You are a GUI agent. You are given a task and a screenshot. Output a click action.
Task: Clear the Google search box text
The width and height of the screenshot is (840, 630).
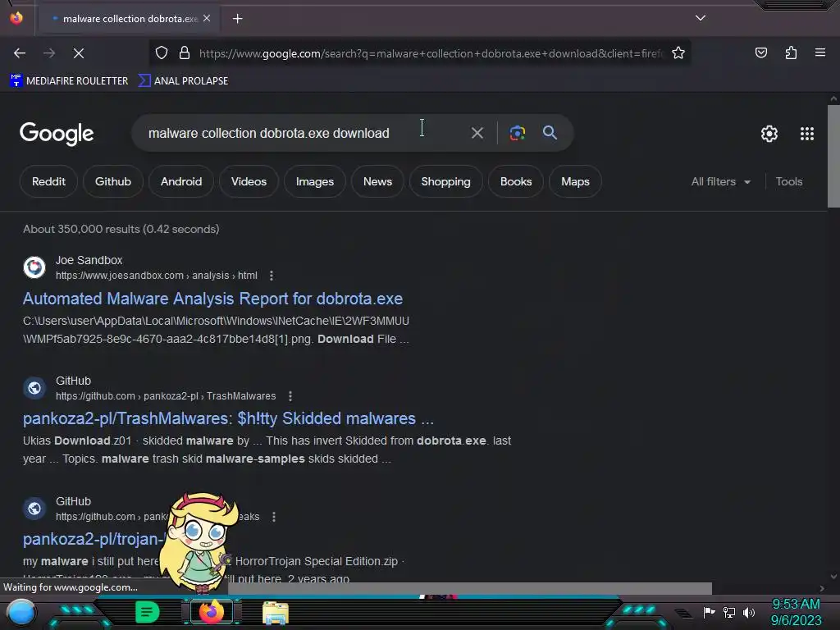(x=477, y=133)
